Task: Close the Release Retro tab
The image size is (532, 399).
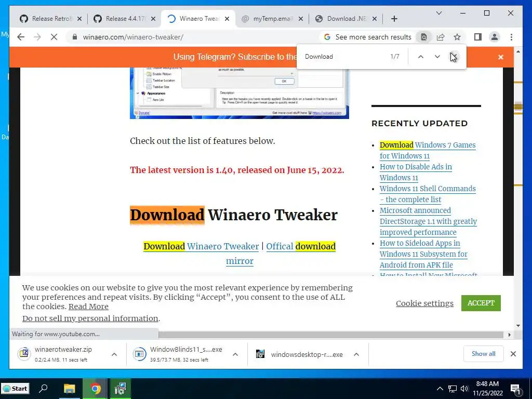Action: (x=79, y=19)
